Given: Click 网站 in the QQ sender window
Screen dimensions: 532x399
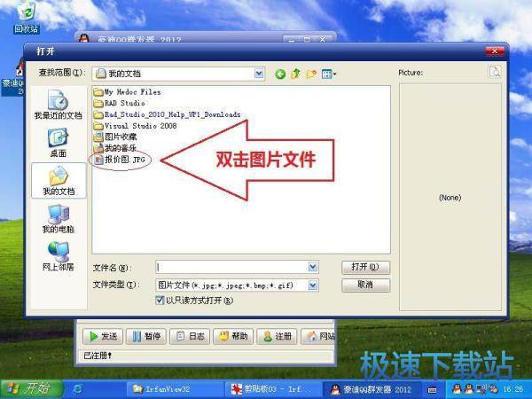Looking at the screenshot, I should point(318,336).
